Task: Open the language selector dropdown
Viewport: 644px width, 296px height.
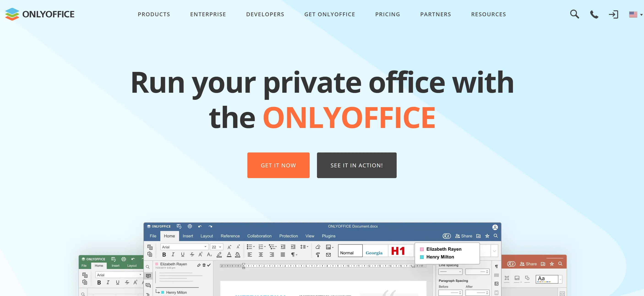Action: coord(634,14)
